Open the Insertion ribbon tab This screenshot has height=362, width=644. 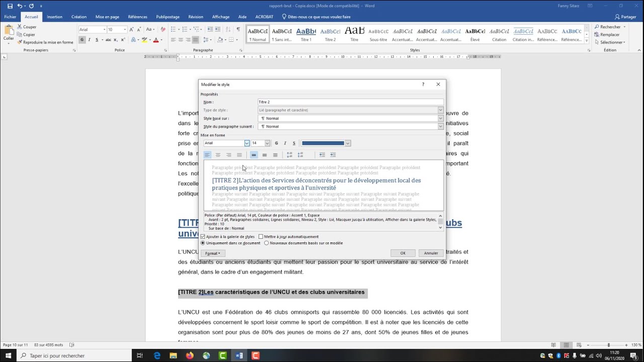[55, 17]
